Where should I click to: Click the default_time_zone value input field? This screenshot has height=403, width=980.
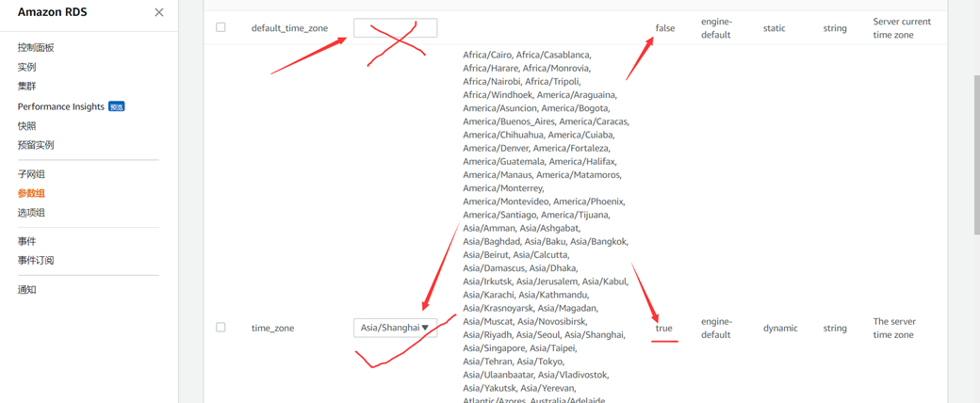(x=395, y=28)
